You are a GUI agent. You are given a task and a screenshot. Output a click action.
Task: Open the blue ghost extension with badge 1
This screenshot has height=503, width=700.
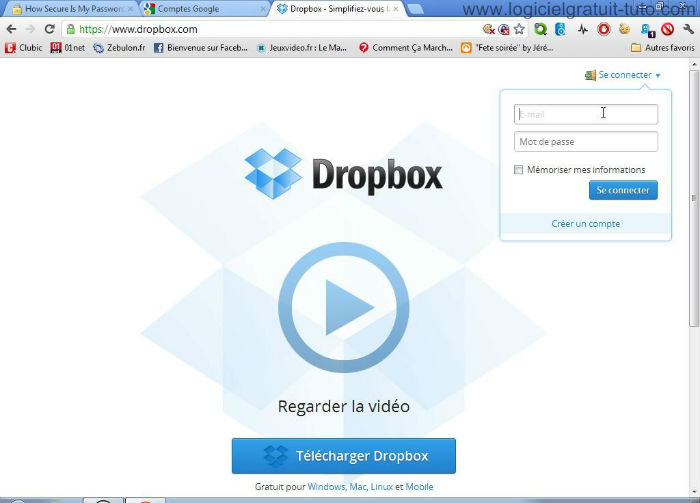tap(647, 30)
